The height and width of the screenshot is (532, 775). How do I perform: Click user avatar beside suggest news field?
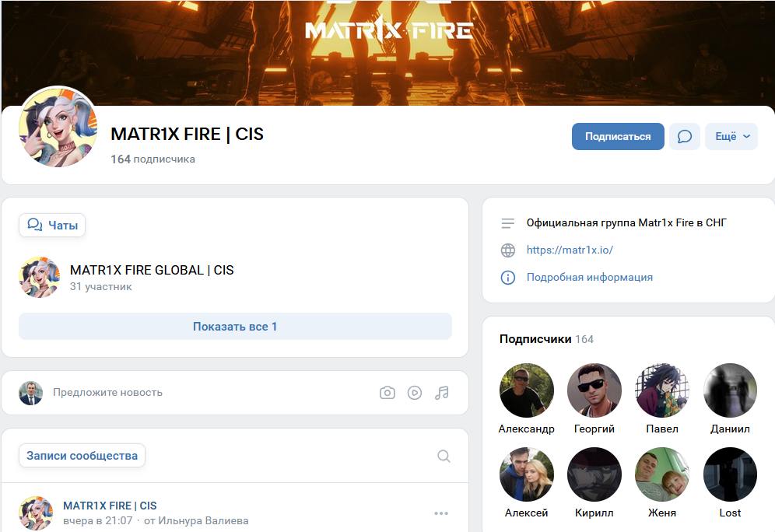30,394
